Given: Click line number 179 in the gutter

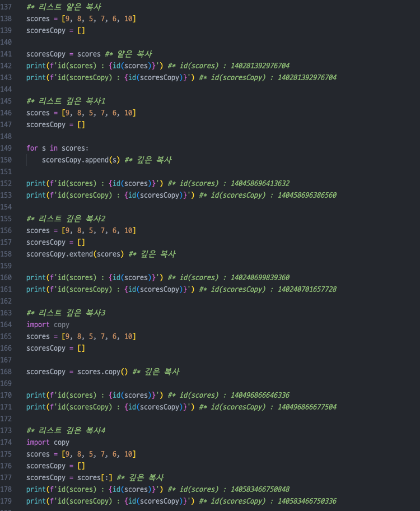Looking at the screenshot, I should click(x=6, y=501).
